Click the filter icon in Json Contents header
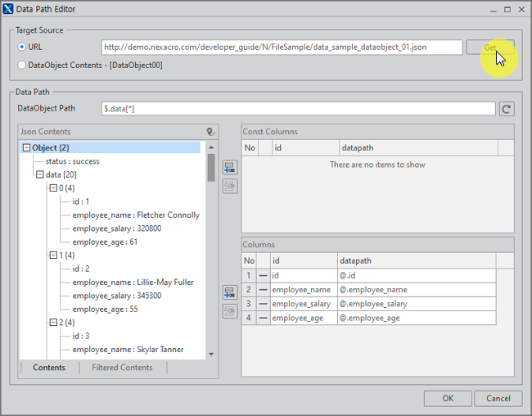Viewport: 532px width, 416px height. (210, 132)
